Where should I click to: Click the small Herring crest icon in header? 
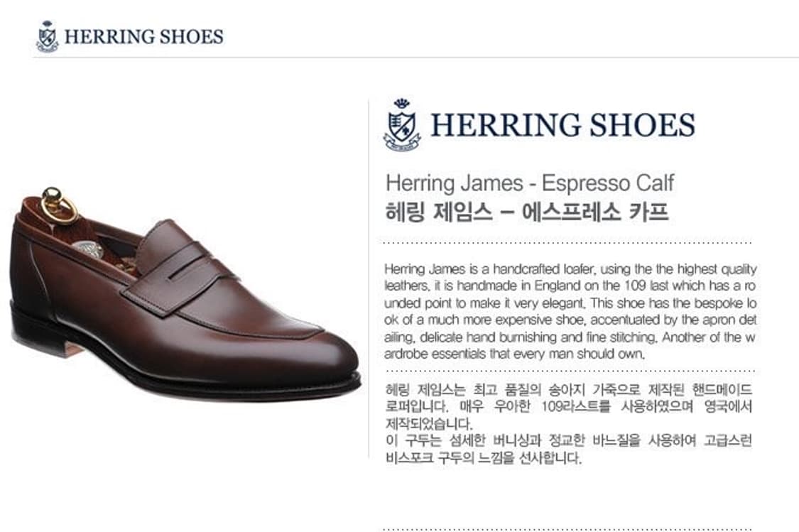pos(48,36)
